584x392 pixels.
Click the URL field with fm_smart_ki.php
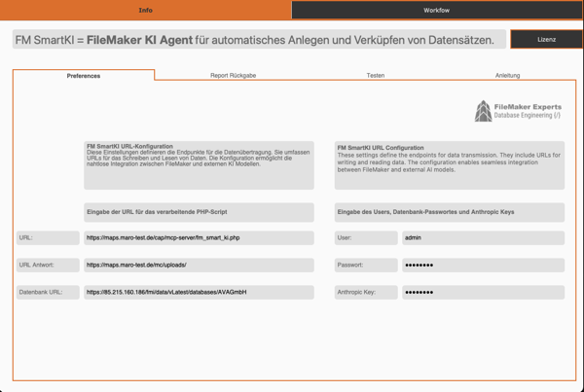point(199,237)
